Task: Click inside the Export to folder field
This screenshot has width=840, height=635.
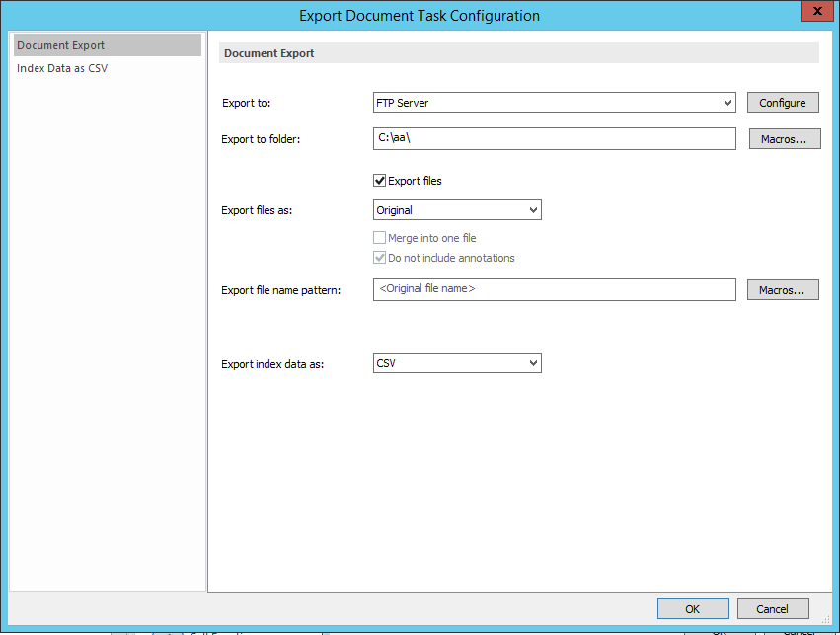Action: tap(553, 138)
